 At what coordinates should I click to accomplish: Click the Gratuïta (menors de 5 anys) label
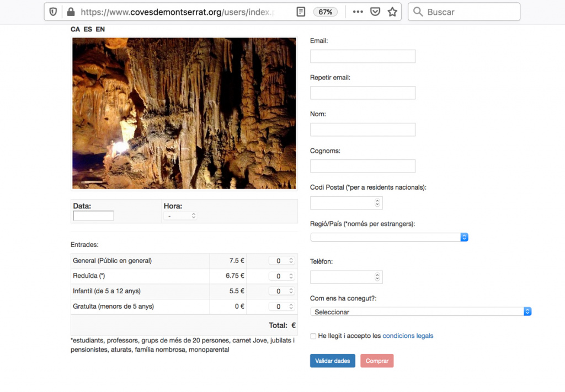tap(113, 307)
